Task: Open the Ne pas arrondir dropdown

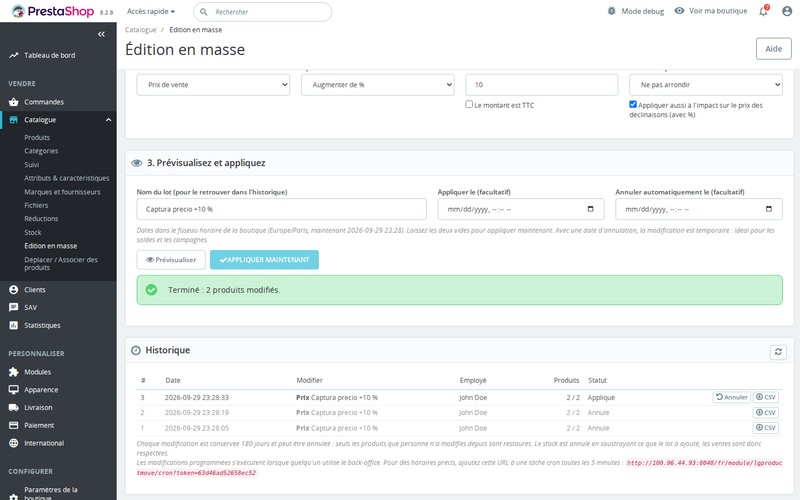Action: tap(706, 85)
